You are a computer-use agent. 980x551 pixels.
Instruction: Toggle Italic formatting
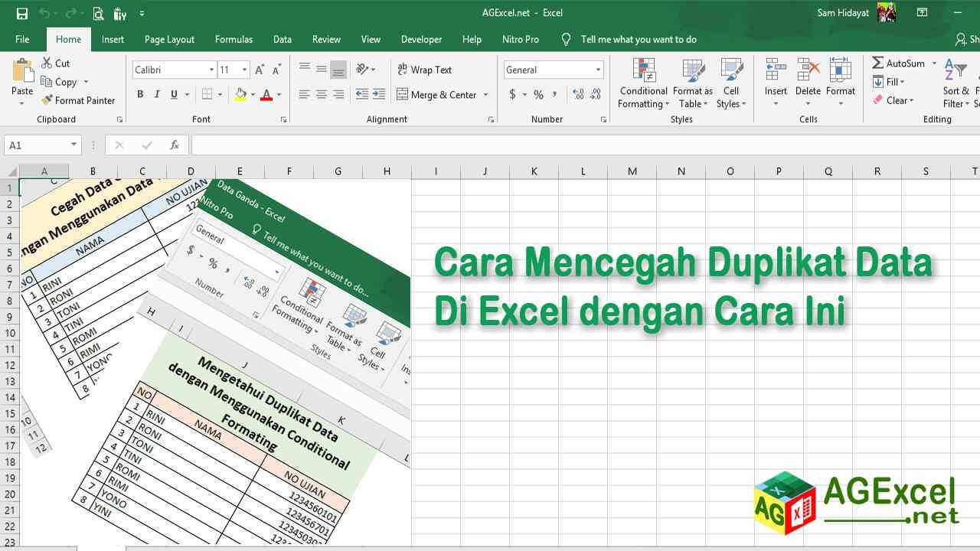(157, 94)
